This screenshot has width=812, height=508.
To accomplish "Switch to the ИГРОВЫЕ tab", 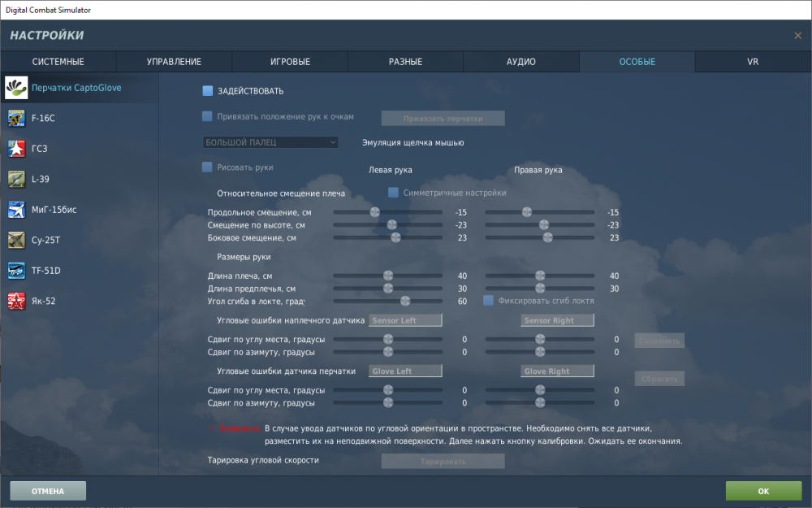I will [290, 62].
